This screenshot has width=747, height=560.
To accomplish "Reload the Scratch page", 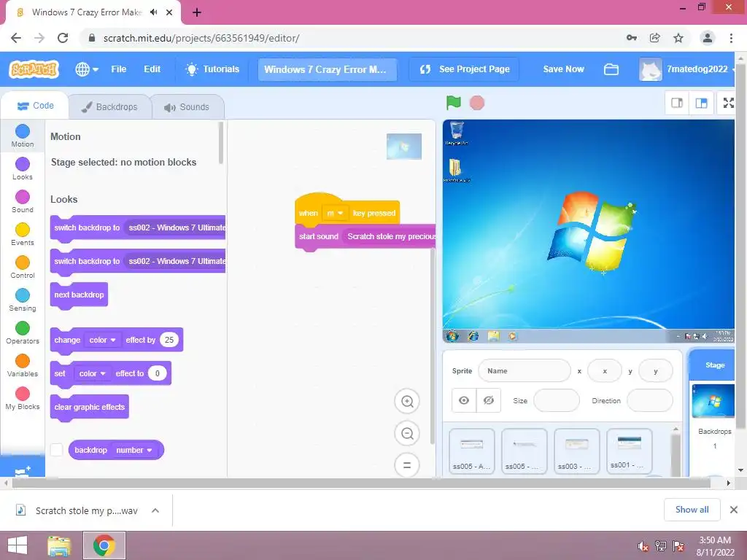I will tap(63, 38).
